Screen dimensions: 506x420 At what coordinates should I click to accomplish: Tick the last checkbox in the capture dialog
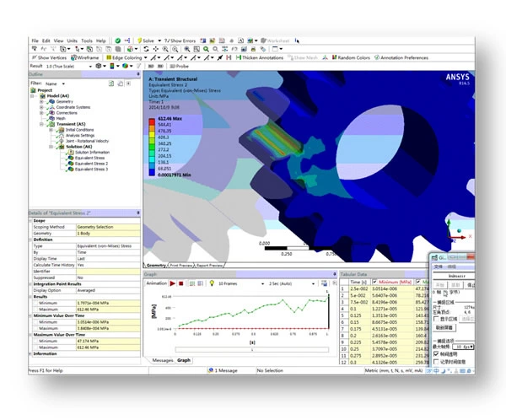point(436,363)
